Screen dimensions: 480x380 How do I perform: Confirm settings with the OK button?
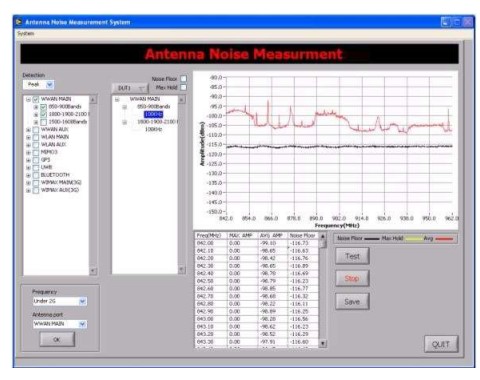click(57, 340)
